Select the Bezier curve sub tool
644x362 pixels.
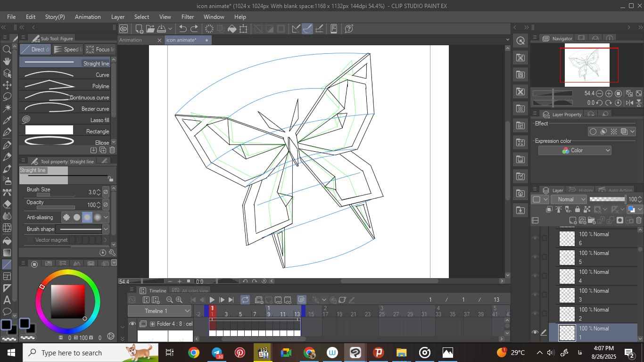point(66,108)
